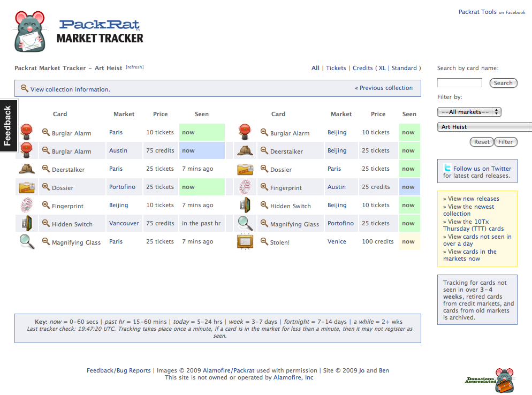Viewport: 532px width, 395px height.
Task: Click the zoom icon next to Burglar Alarm, Paris
Action: (x=46, y=132)
